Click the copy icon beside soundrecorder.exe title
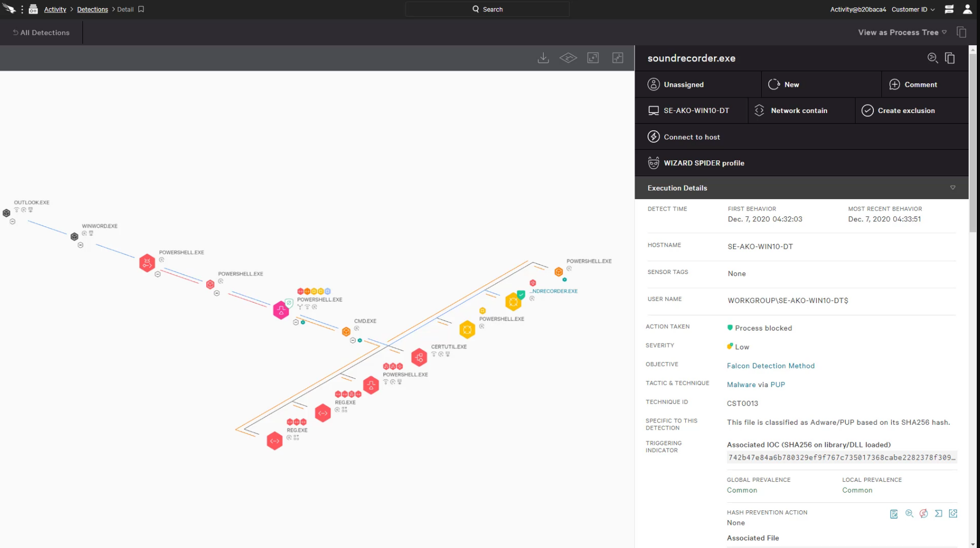This screenshot has height=548, width=980. pos(950,58)
